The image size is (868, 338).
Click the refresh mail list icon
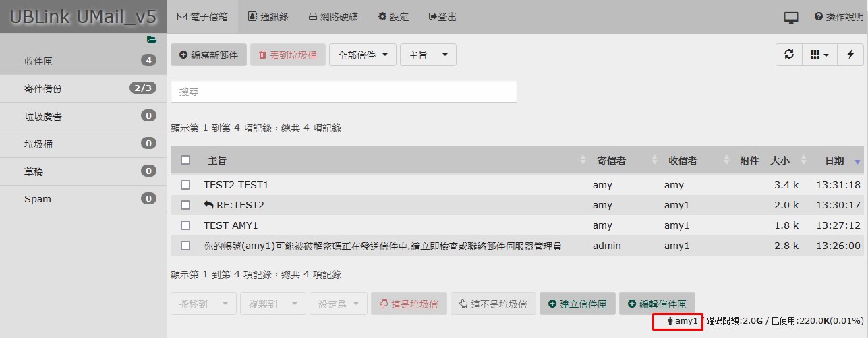pos(789,55)
